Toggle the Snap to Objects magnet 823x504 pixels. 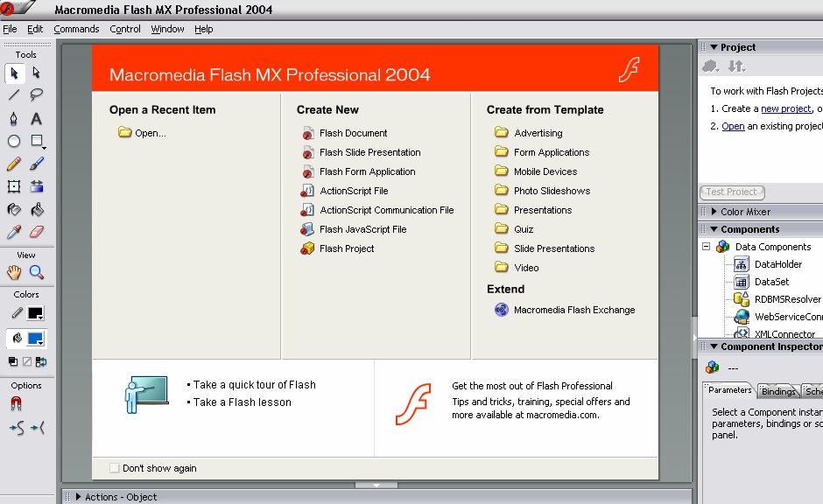point(16,403)
